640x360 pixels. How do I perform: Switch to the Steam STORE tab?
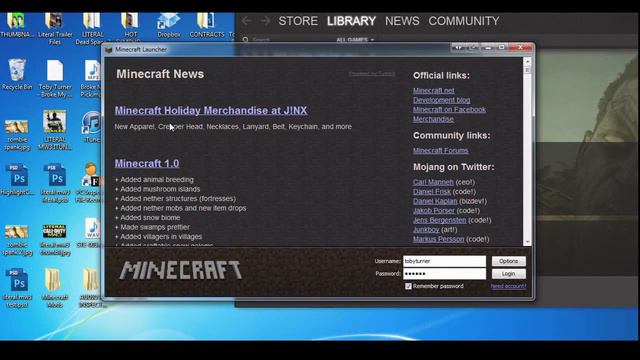pyautogui.click(x=298, y=21)
